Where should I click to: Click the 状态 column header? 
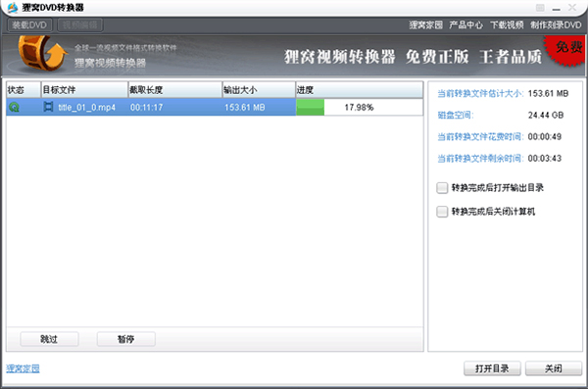point(24,90)
